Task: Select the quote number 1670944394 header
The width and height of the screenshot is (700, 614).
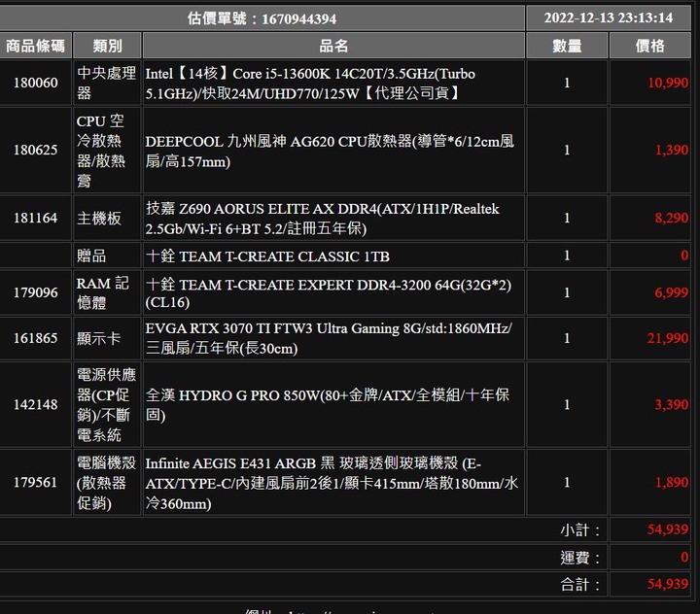Action: [262, 18]
